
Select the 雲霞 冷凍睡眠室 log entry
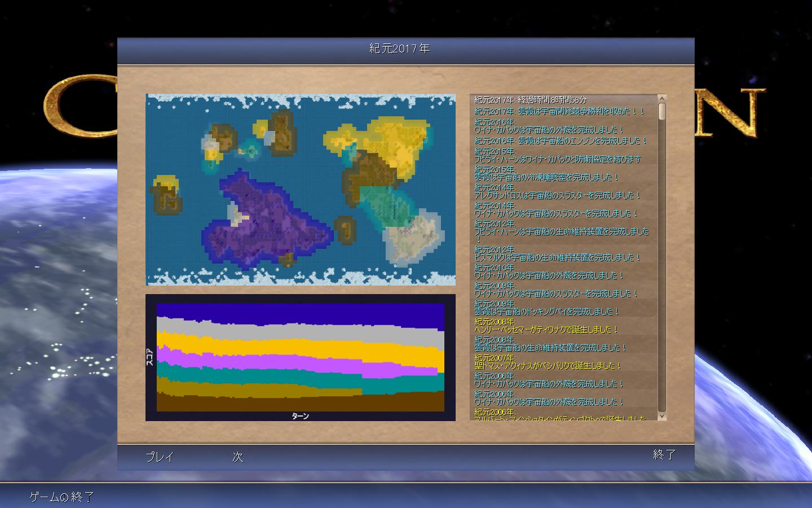point(564,173)
